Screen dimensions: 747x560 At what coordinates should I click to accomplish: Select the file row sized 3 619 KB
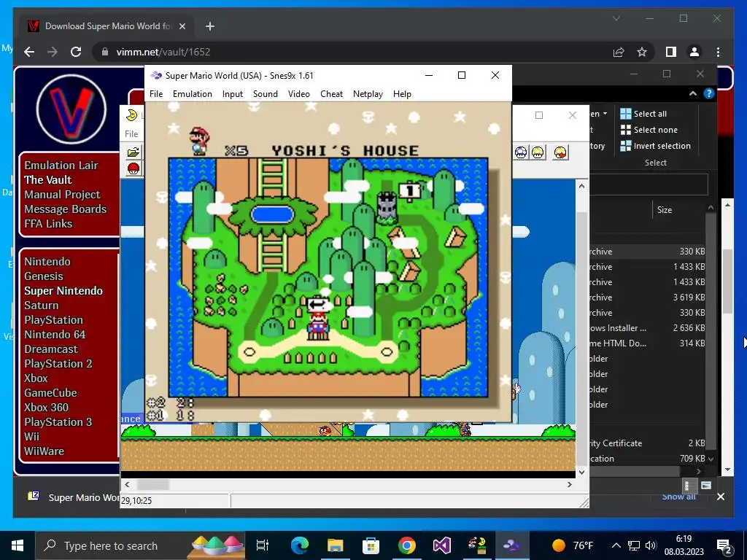click(x=648, y=297)
